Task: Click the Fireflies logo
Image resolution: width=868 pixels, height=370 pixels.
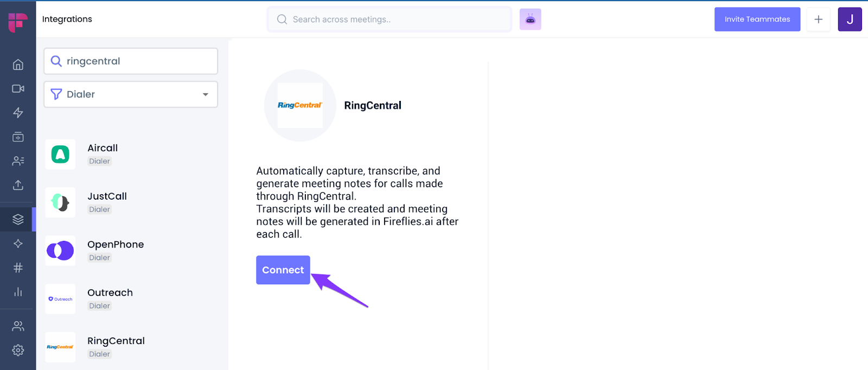Action: point(18,22)
